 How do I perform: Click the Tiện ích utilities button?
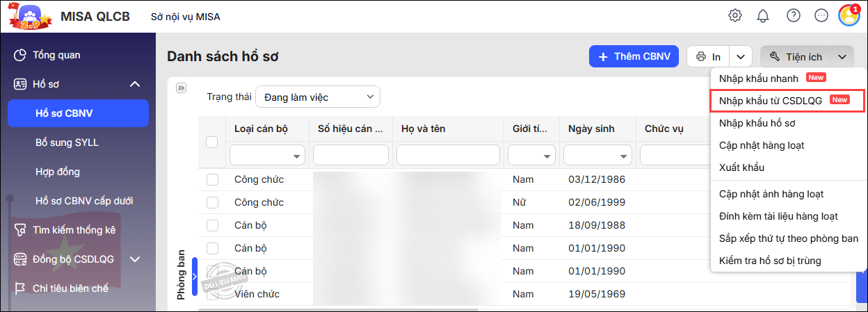(x=796, y=57)
